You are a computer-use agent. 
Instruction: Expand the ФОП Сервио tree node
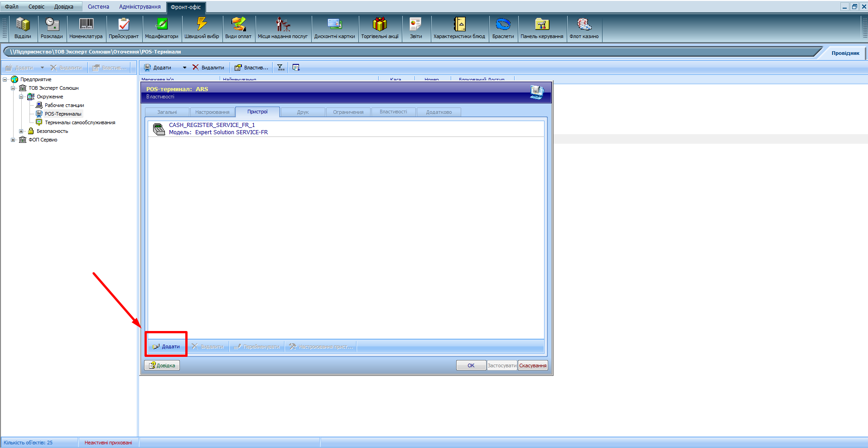pos(13,140)
